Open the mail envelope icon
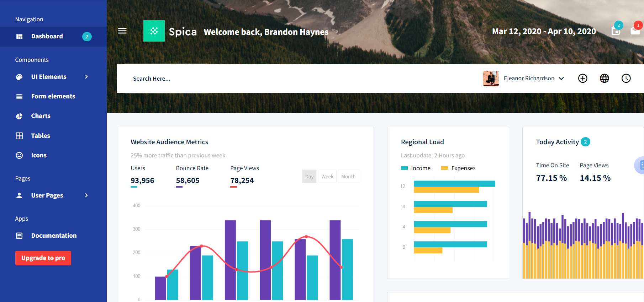Image resolution: width=644 pixels, height=302 pixels. [x=635, y=31]
